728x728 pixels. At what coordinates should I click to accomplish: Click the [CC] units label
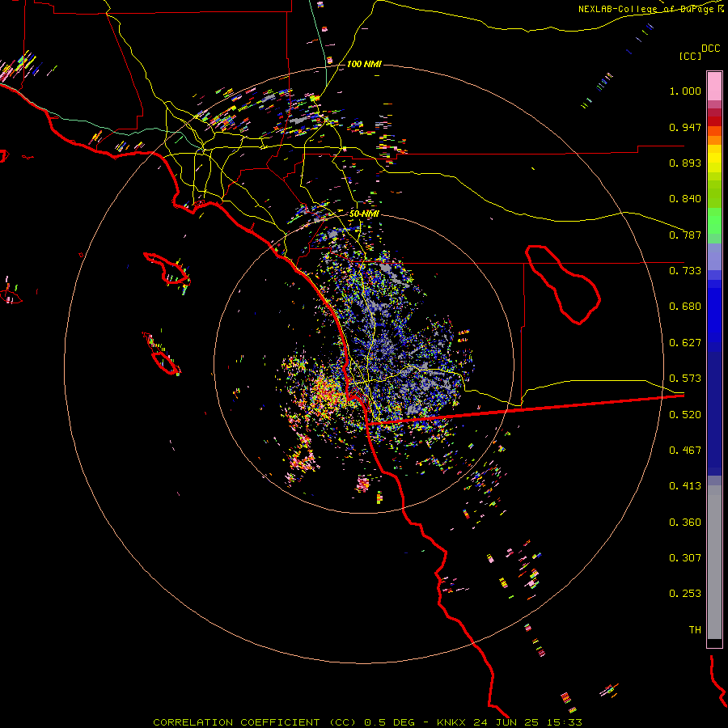pyautogui.click(x=690, y=56)
